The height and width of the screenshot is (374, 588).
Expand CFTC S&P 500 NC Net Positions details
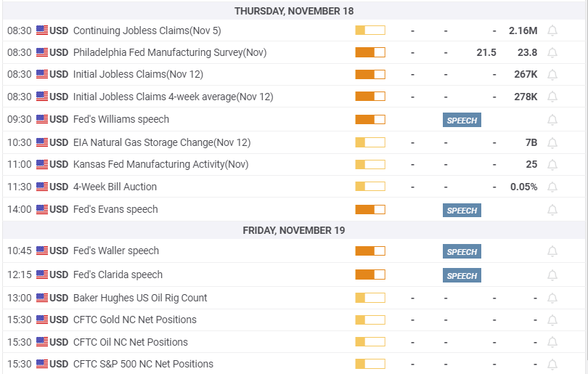[143, 364]
